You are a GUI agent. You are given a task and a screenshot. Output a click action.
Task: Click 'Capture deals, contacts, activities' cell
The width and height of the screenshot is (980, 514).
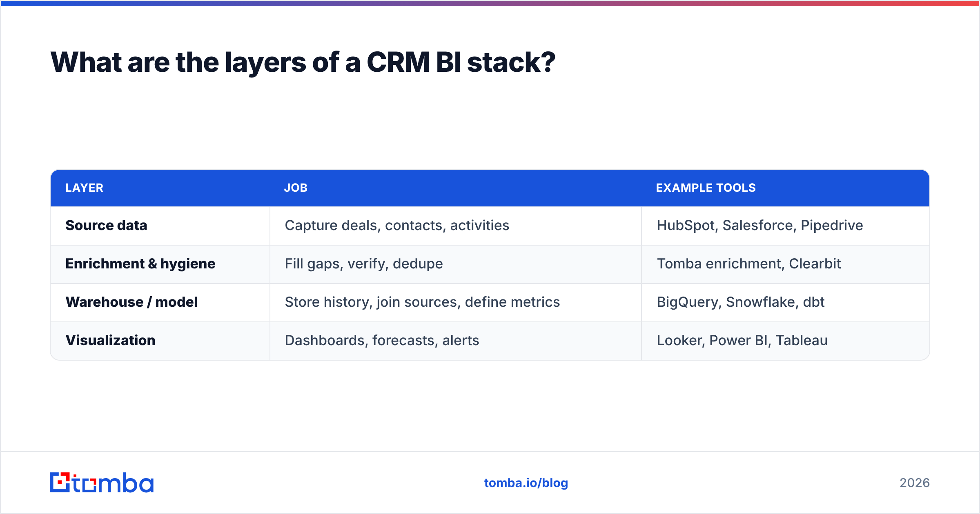(x=456, y=226)
